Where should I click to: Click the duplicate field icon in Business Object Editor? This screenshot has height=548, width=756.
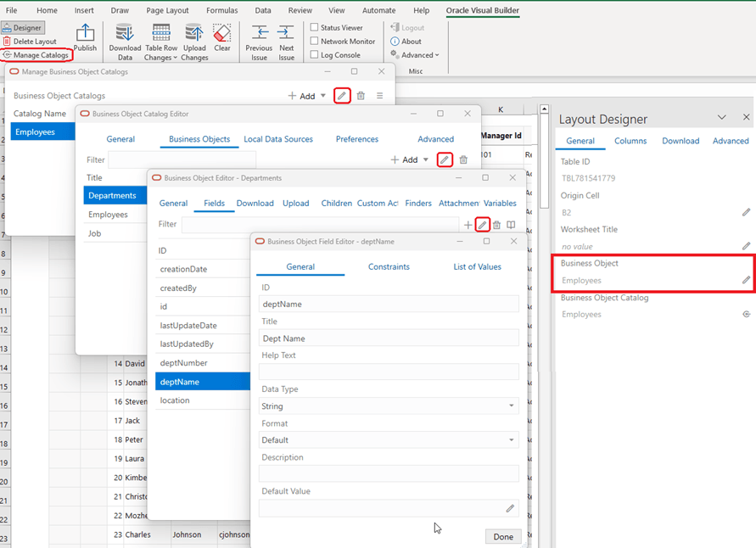point(510,223)
